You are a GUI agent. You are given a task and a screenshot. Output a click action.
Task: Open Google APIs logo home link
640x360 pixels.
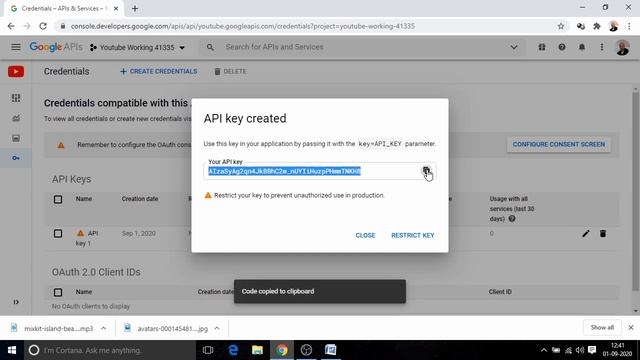[x=56, y=47]
